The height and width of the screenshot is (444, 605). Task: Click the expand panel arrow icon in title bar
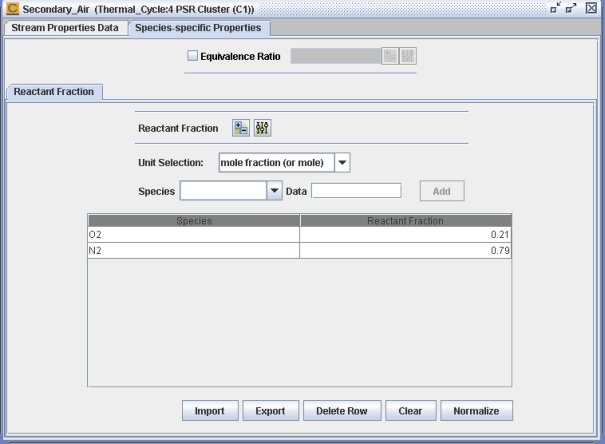[571, 8]
